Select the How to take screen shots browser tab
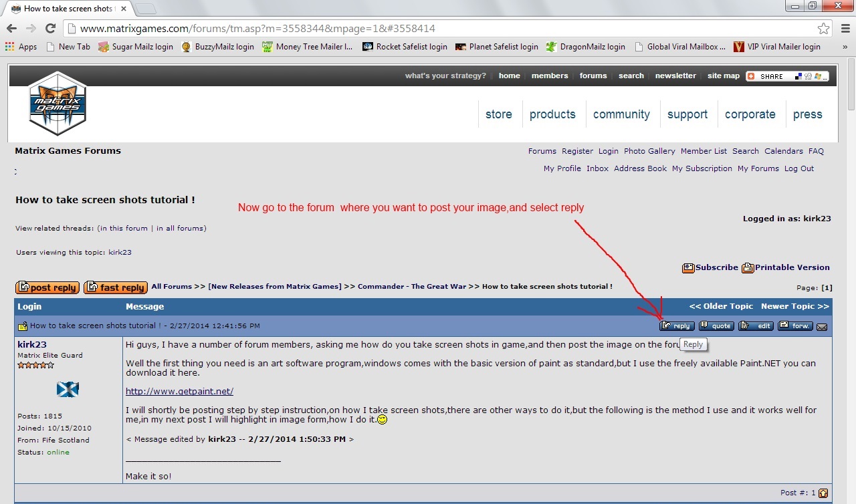This screenshot has width=856, height=504. pos(68,9)
